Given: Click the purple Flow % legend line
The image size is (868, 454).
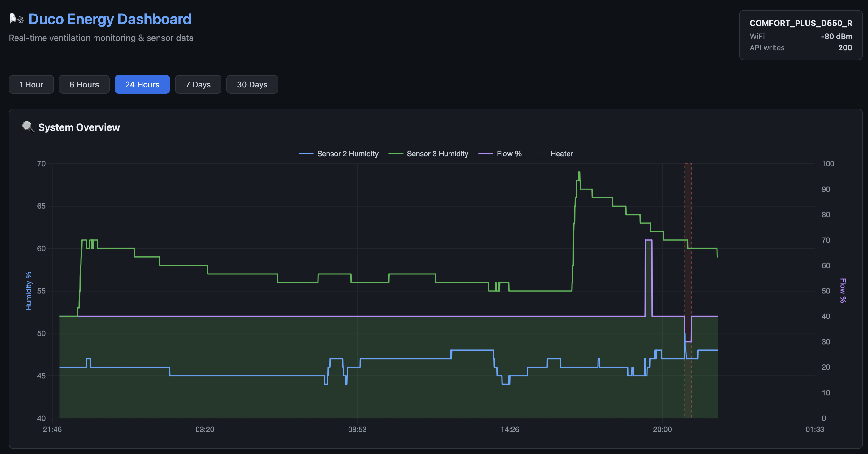Looking at the screenshot, I should point(485,154).
